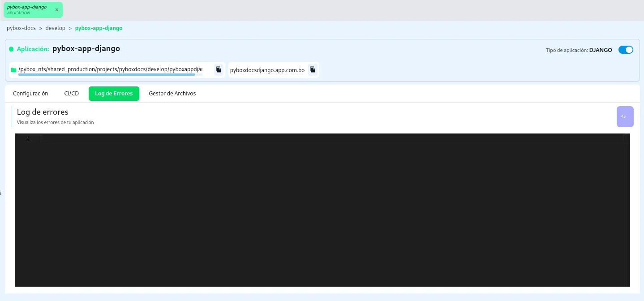The height and width of the screenshot is (301, 644).
Task: Toggle the DJANGO application type switch
Action: pos(626,50)
